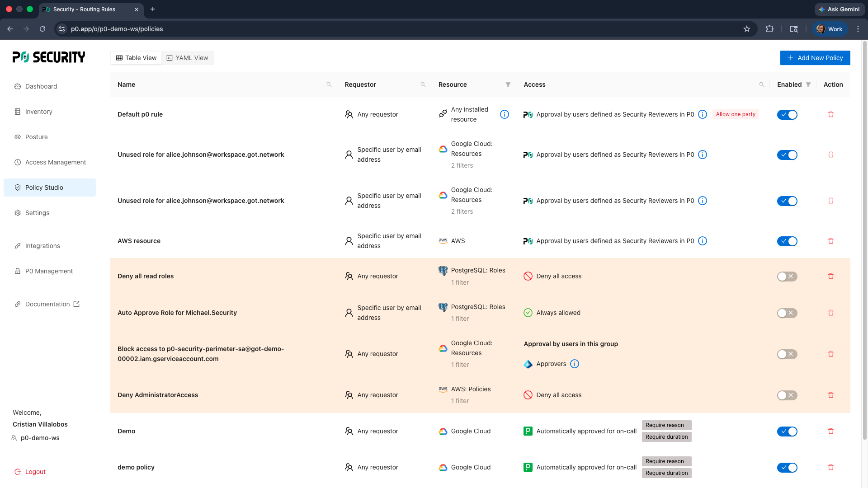Enable the Deny all read roles policy
This screenshot has width=868, height=488.
pyautogui.click(x=787, y=277)
